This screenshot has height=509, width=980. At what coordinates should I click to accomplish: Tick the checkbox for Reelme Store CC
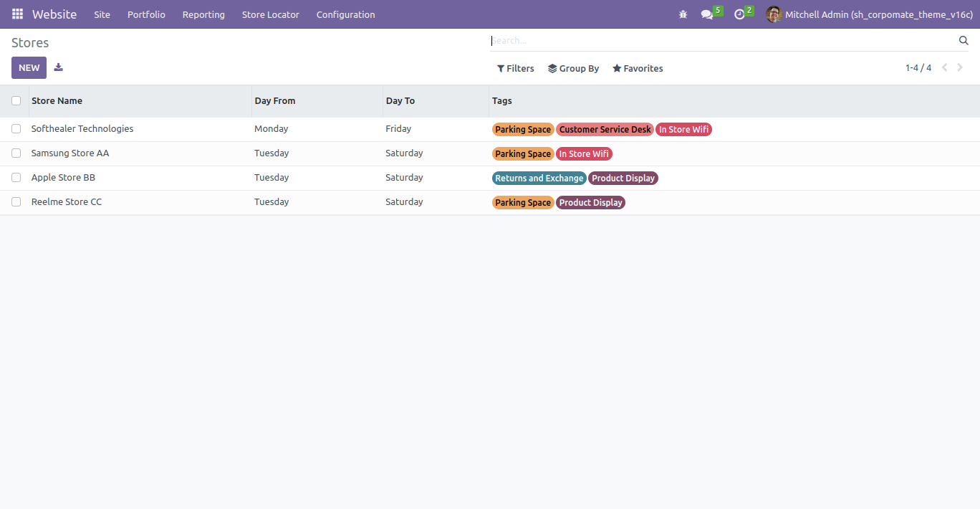[16, 202]
